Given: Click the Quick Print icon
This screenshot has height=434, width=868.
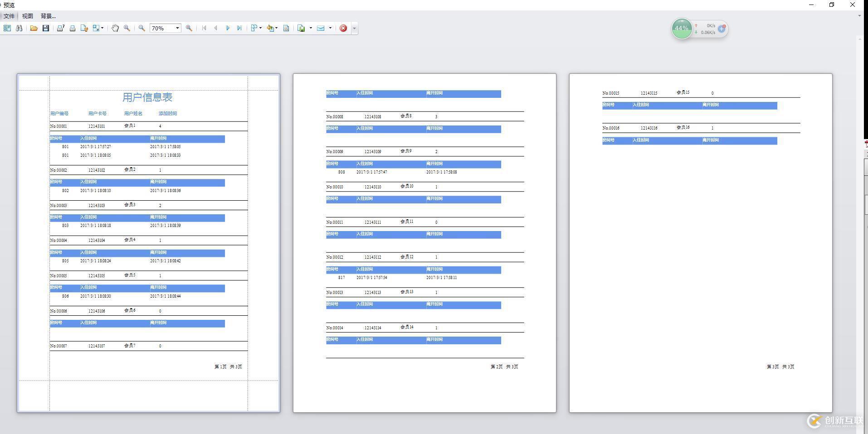Looking at the screenshot, I should point(73,28).
